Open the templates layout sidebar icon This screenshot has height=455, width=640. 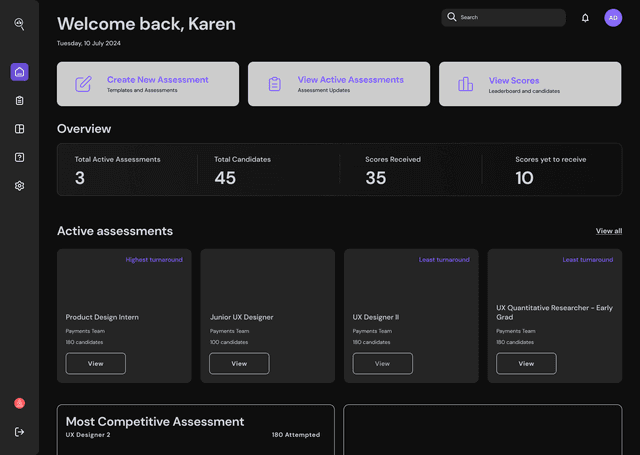[19, 129]
